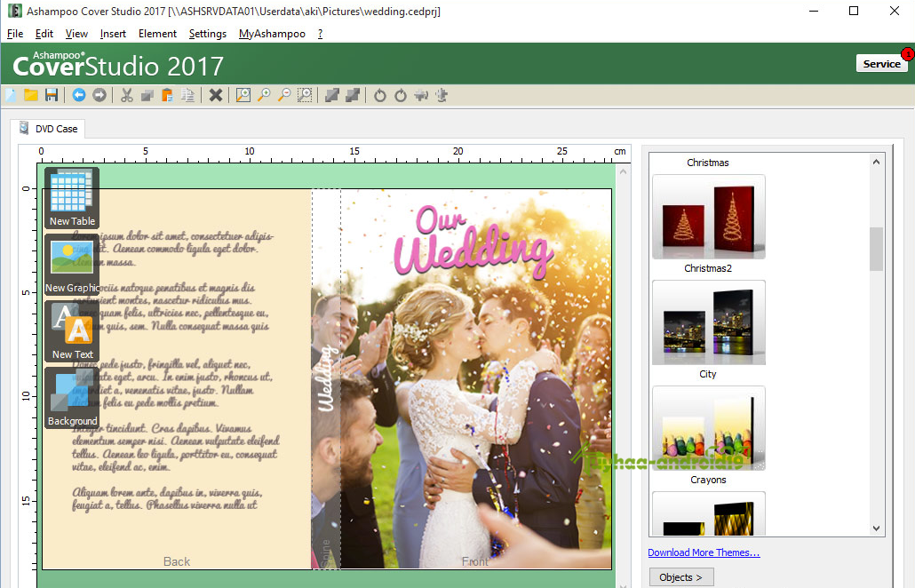Insert a New Table element
915x588 pixels.
[x=72, y=198]
